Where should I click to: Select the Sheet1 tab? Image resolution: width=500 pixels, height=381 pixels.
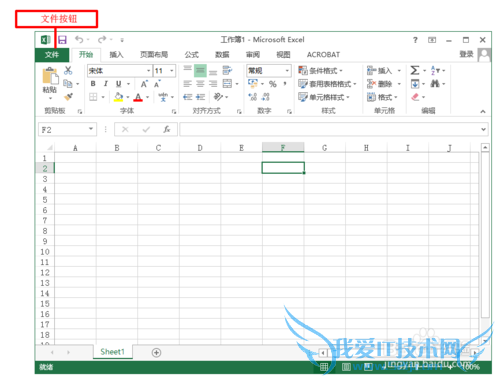pyautogui.click(x=112, y=352)
